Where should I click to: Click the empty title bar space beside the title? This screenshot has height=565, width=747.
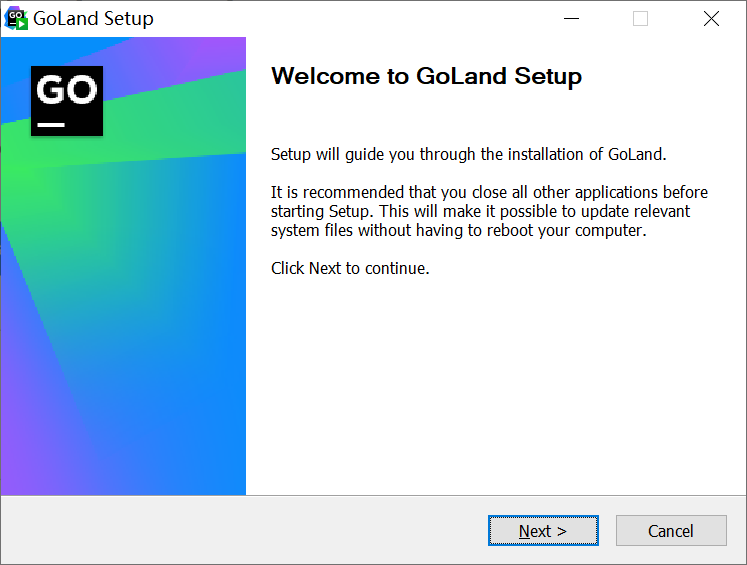coord(350,19)
